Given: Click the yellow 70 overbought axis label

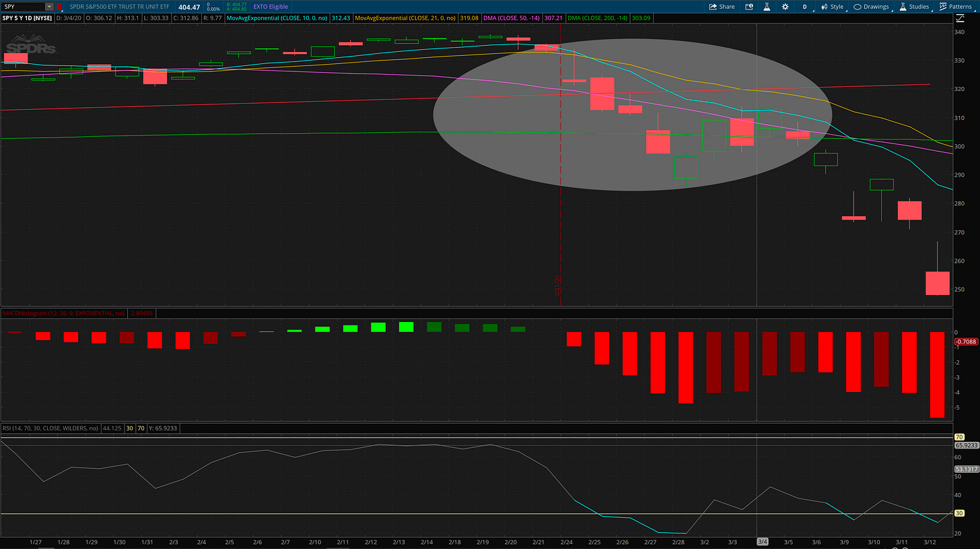Looking at the screenshot, I should coord(960,437).
